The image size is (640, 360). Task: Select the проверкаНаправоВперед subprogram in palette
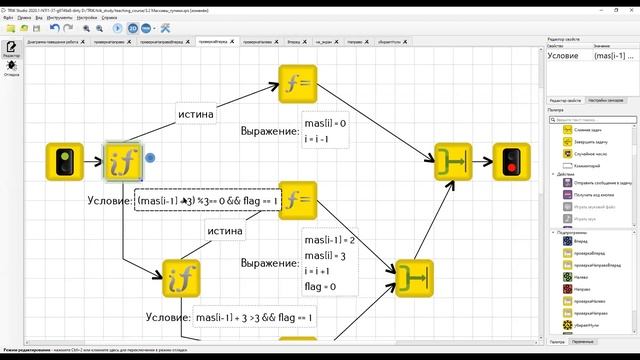(592, 265)
